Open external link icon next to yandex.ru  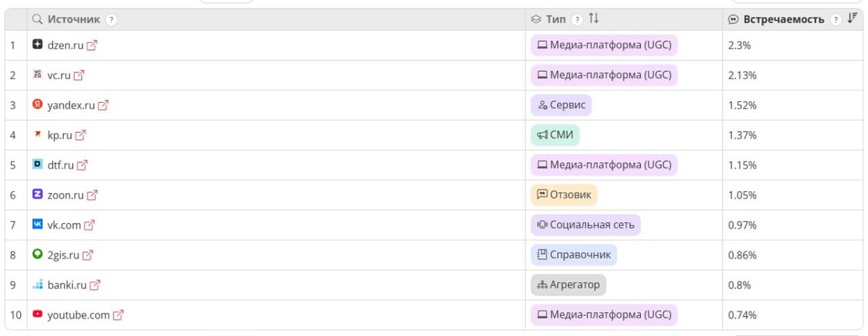[103, 105]
